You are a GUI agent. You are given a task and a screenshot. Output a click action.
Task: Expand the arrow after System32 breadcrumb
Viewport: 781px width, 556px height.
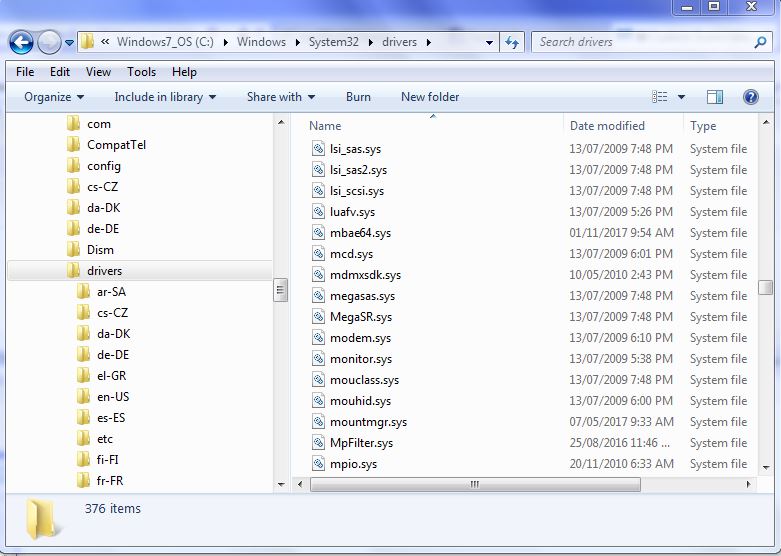point(371,42)
